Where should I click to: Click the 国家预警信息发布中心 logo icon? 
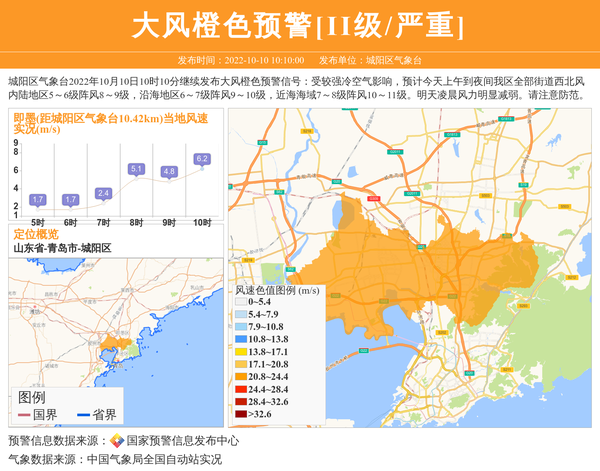click(x=117, y=441)
